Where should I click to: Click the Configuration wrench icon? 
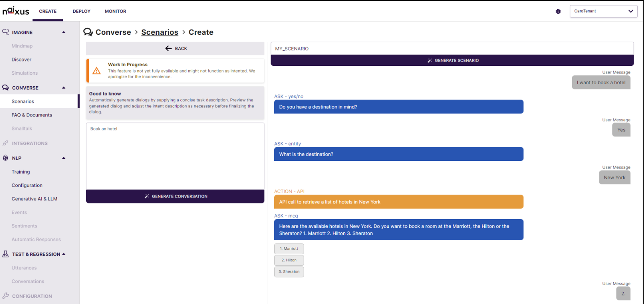click(x=5, y=296)
